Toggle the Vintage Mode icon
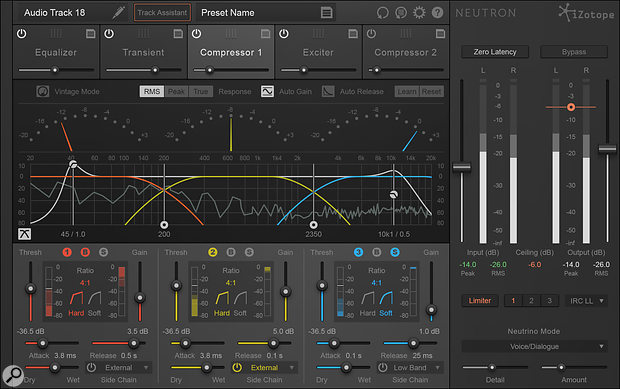620x389 pixels. coord(43,91)
